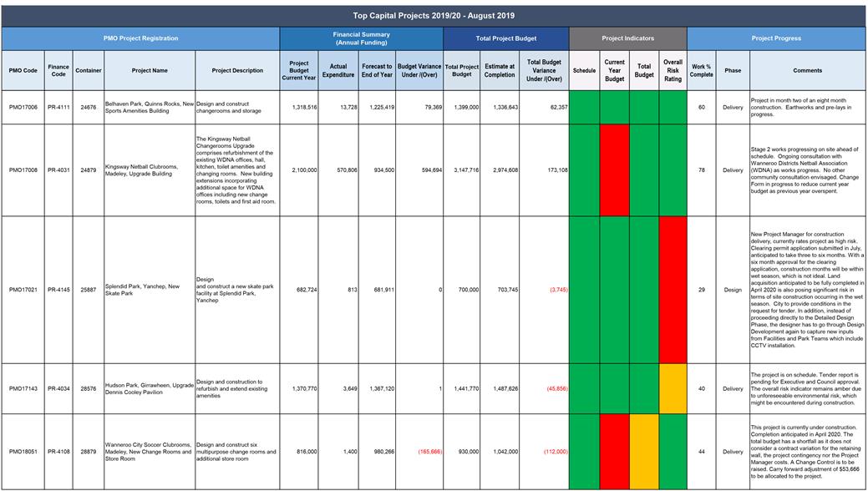Select the PMO17021 code cell
868x491 pixels.
click(23, 290)
